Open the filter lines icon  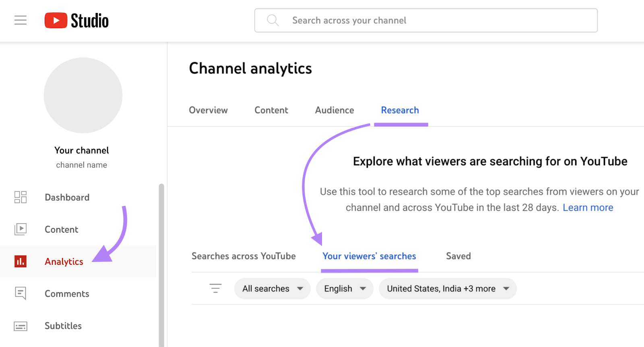[x=215, y=289]
